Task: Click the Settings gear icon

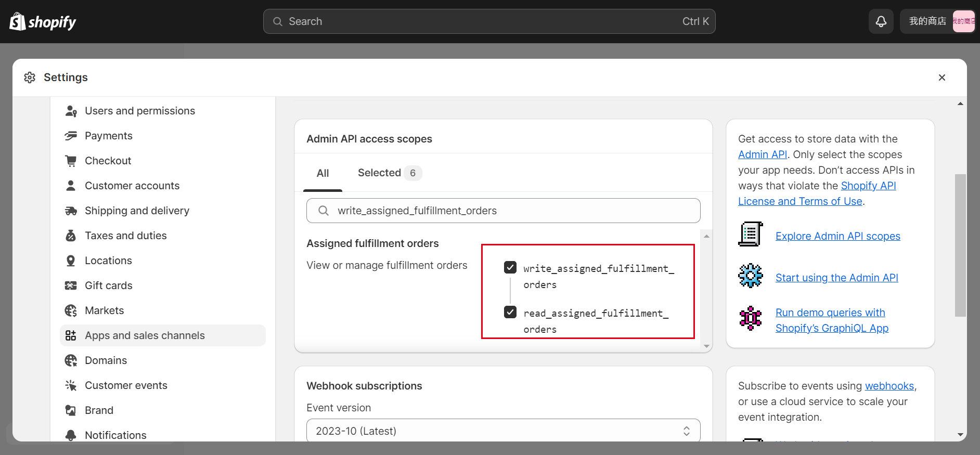Action: click(30, 77)
